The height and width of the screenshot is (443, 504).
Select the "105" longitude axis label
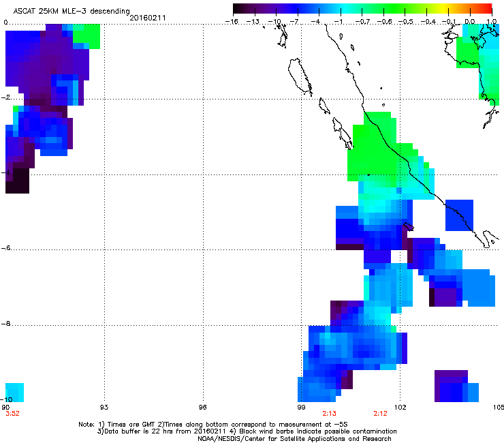499,408
